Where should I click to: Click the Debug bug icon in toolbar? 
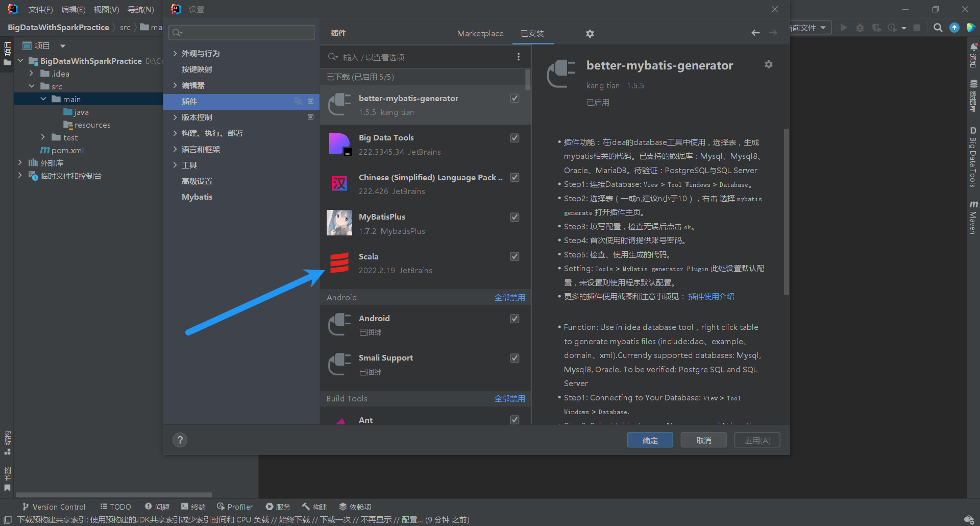pos(860,28)
